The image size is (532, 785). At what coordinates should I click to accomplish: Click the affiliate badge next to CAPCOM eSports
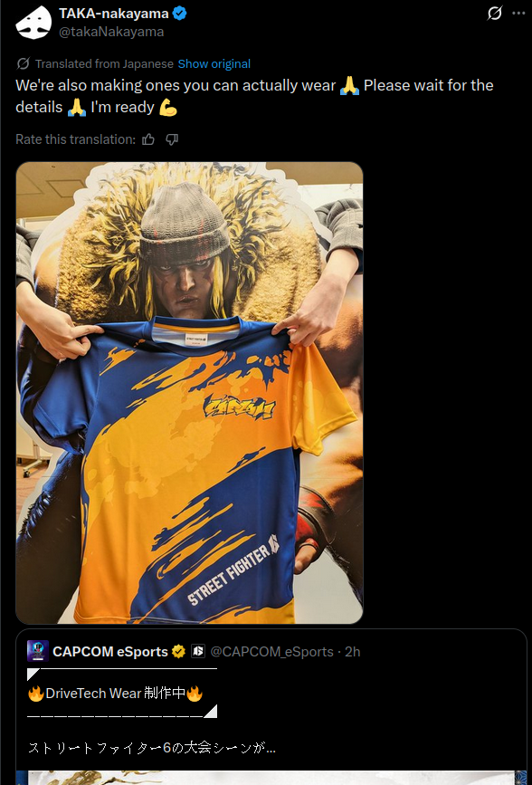click(x=197, y=651)
